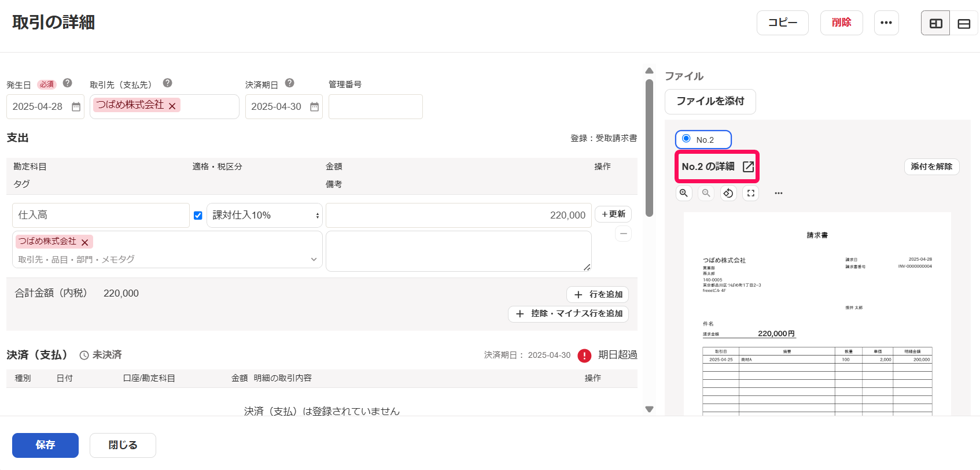Click the ファイルを添付 button

point(710,101)
